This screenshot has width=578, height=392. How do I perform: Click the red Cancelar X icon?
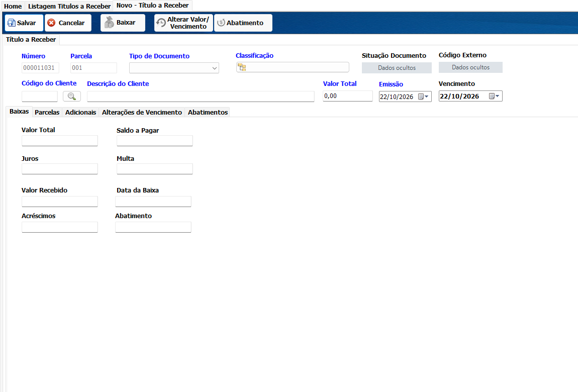click(x=52, y=23)
